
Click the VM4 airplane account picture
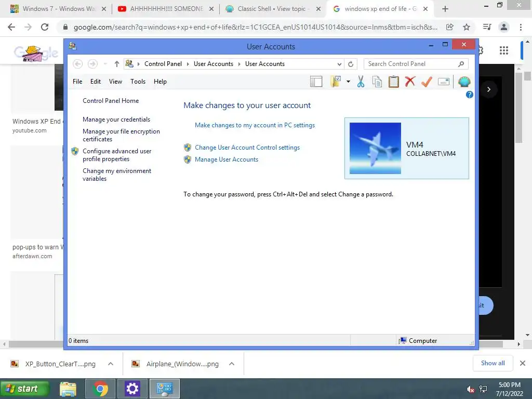[375, 148]
